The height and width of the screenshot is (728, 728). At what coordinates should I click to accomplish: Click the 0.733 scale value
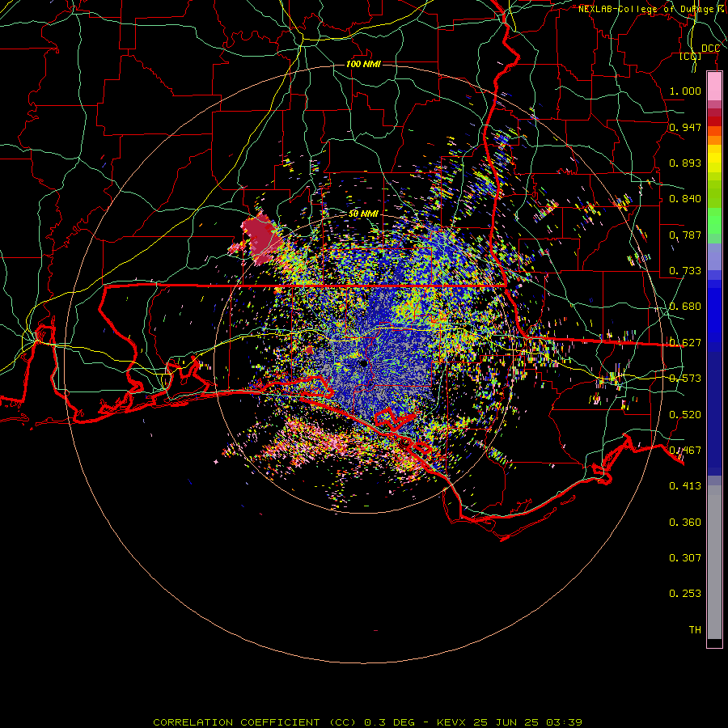tap(685, 271)
